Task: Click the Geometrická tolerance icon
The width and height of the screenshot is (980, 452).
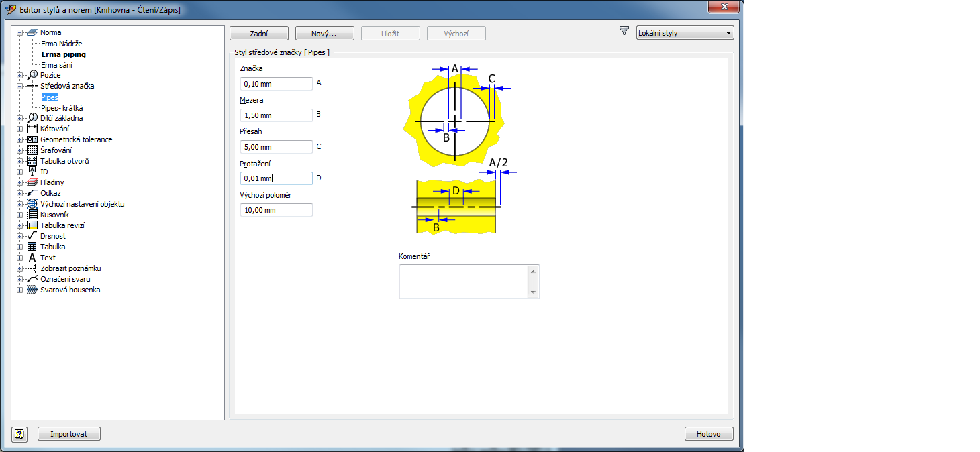Action: [32, 139]
